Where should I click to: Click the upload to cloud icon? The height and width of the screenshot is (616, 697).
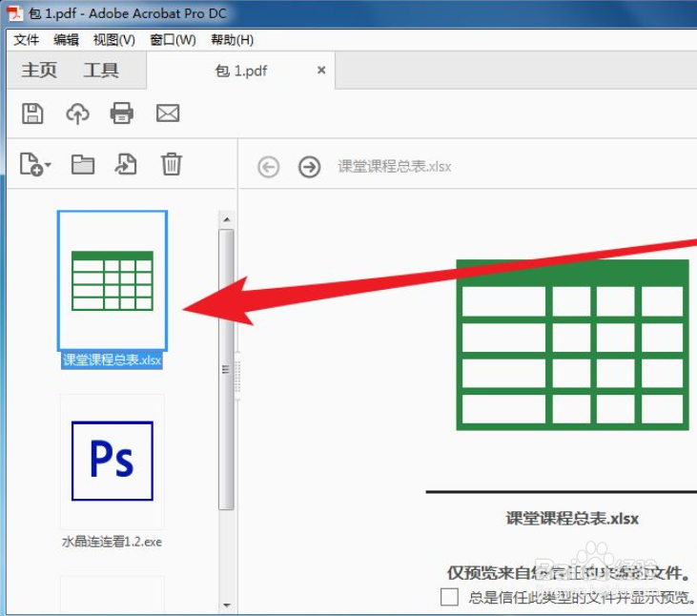[78, 113]
